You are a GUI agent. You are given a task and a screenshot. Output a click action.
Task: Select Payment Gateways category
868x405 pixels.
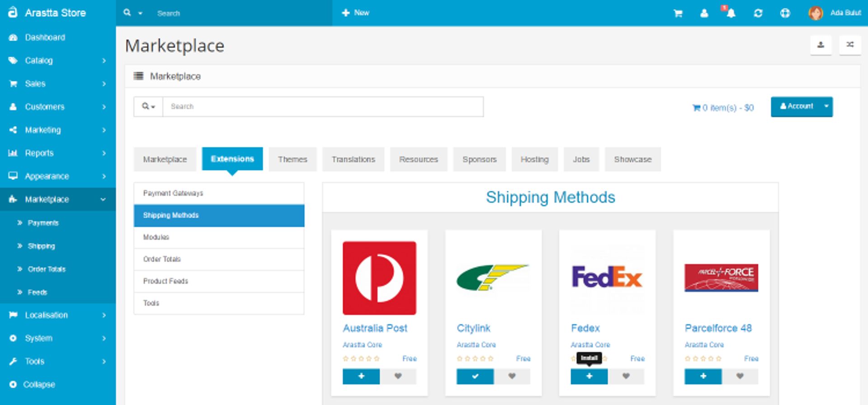[x=219, y=193]
